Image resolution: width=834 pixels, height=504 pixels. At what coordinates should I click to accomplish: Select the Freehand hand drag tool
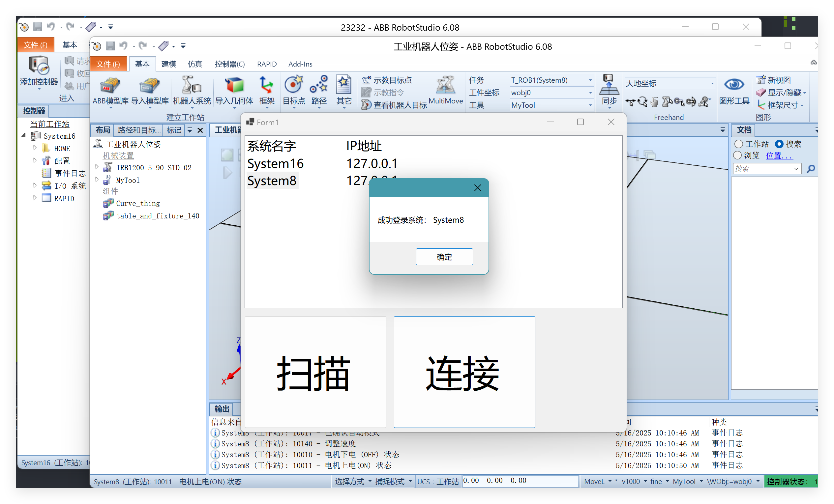click(654, 102)
